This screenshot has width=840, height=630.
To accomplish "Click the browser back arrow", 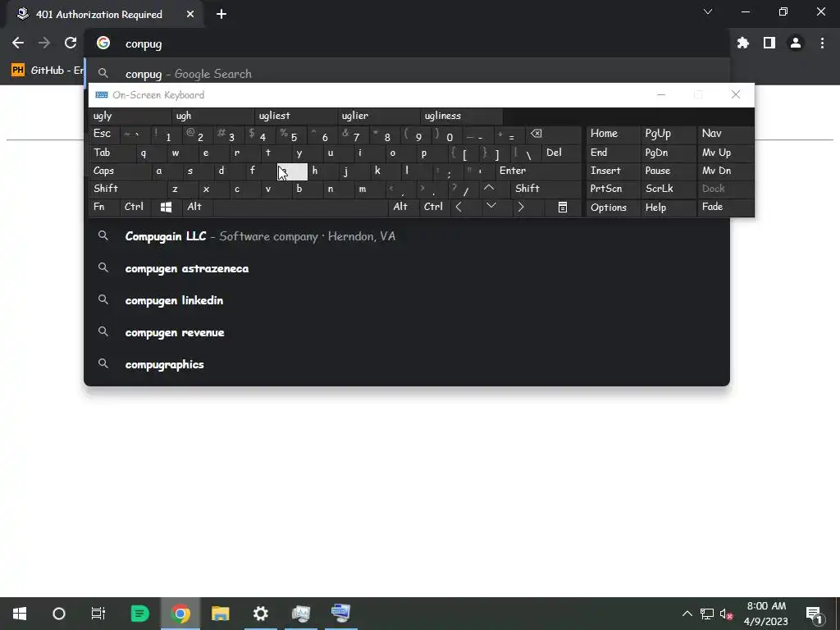I will tap(18, 43).
